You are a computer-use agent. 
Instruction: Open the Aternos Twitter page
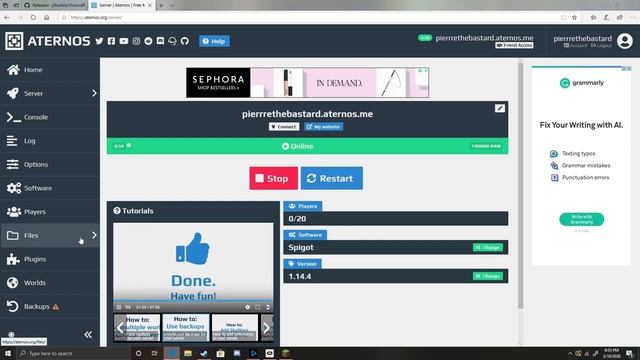(x=99, y=41)
